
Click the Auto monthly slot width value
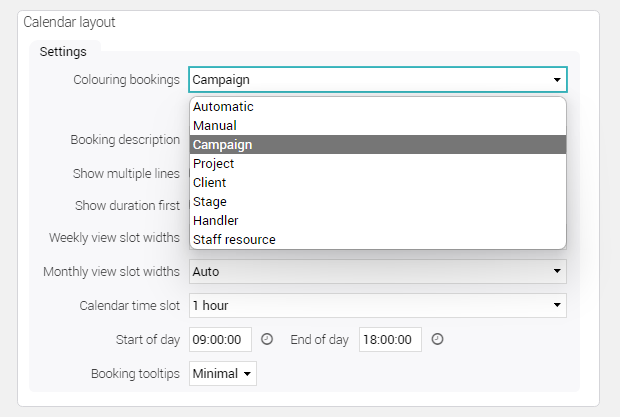[206, 272]
